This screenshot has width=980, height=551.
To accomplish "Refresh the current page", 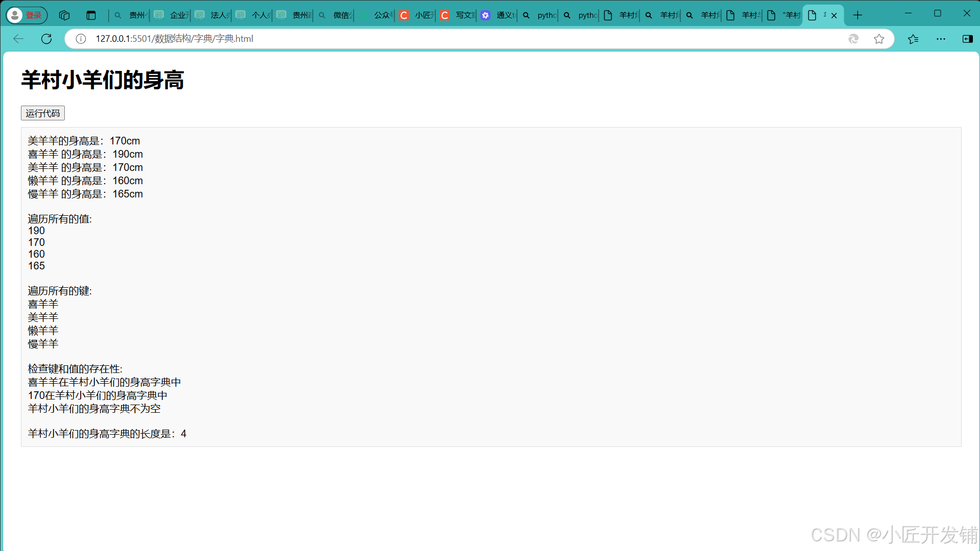I will (46, 39).
